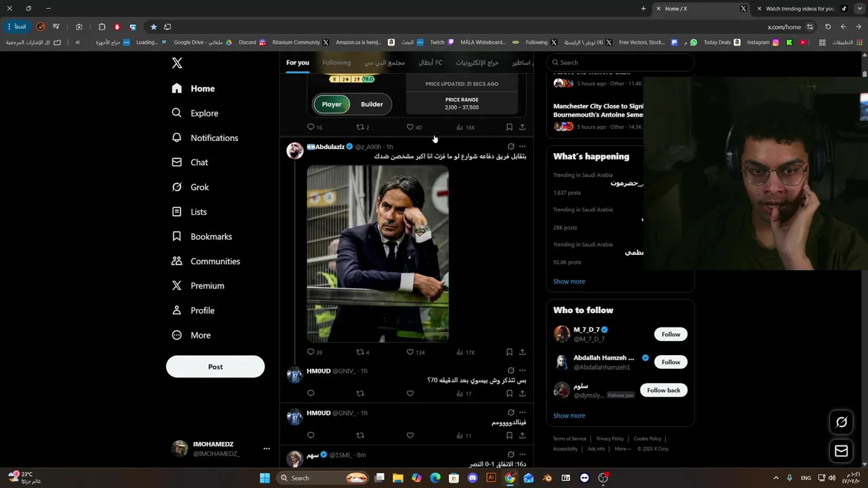Like HM0UD's post with 17 views

point(410,393)
